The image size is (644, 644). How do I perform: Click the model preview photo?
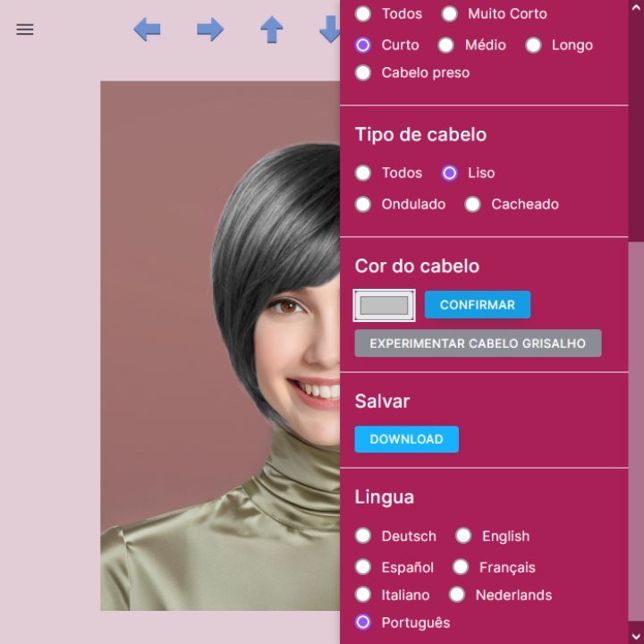pos(220,346)
